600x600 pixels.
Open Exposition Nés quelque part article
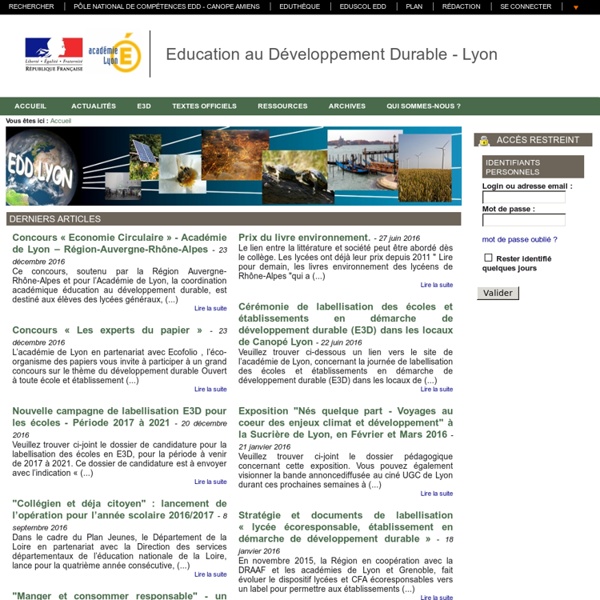pos(346,422)
